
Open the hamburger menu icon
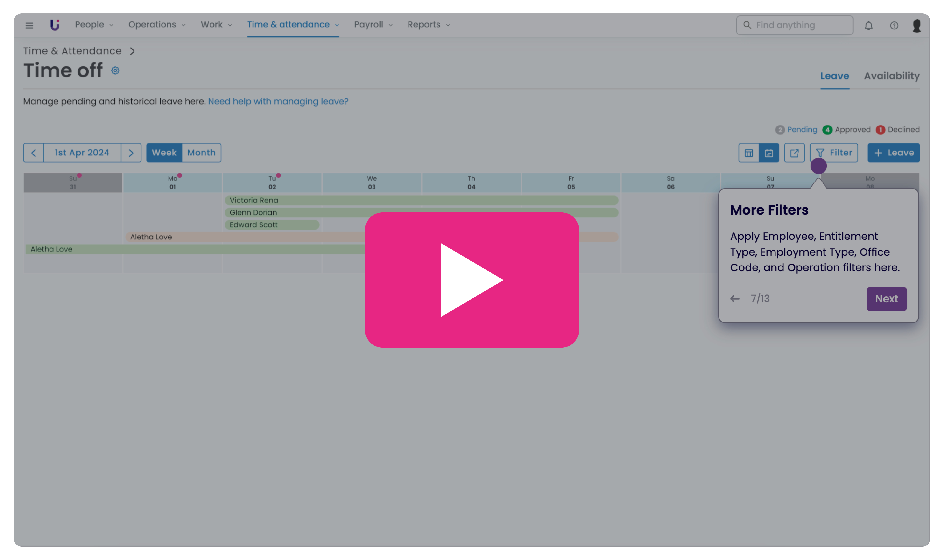(x=29, y=25)
